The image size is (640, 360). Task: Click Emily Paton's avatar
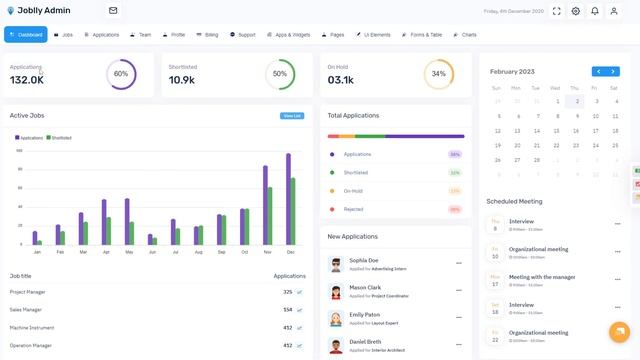tap(336, 319)
